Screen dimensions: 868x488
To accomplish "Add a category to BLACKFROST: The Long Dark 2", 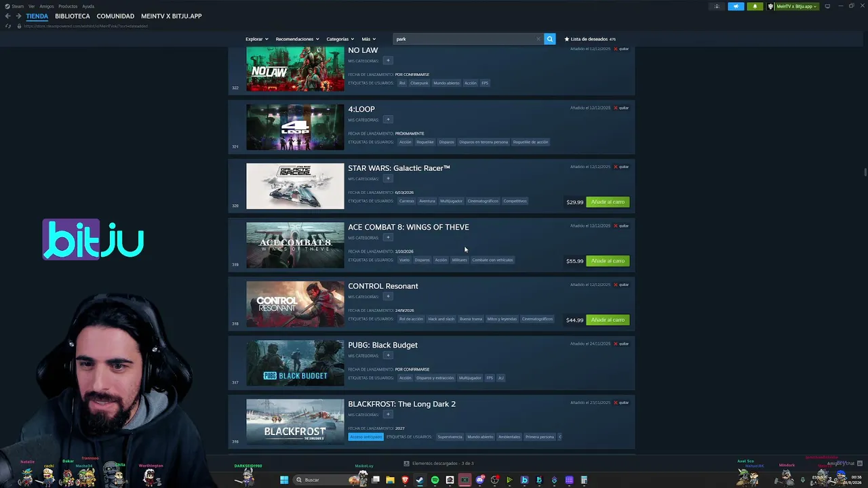I will 388,415.
